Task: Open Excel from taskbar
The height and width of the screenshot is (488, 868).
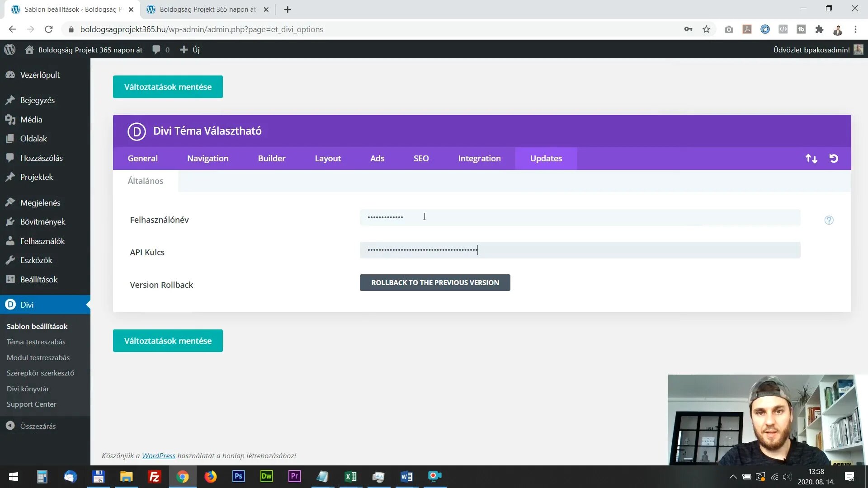Action: pos(351,477)
